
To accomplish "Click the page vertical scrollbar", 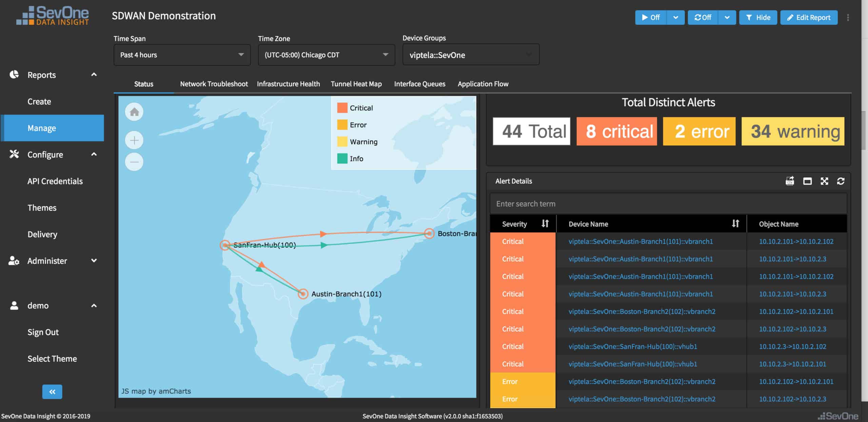I will 864,131.
